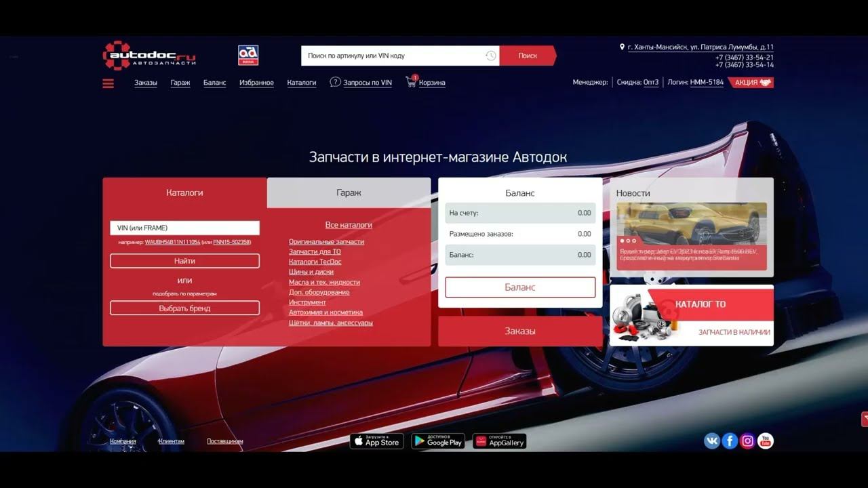Image resolution: width=868 pixels, height=488 pixels.
Task: Open Щётки, лампы, аксессуары link
Action: point(331,323)
